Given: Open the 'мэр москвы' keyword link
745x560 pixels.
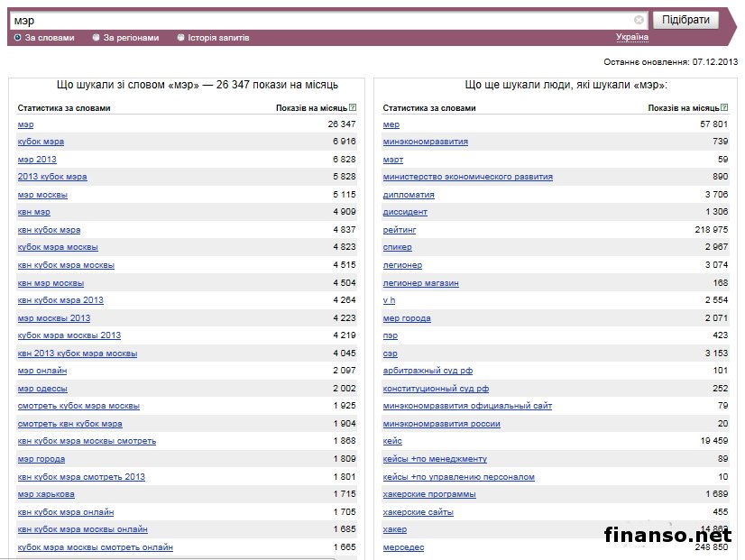Looking at the screenshot, I should tap(42, 195).
